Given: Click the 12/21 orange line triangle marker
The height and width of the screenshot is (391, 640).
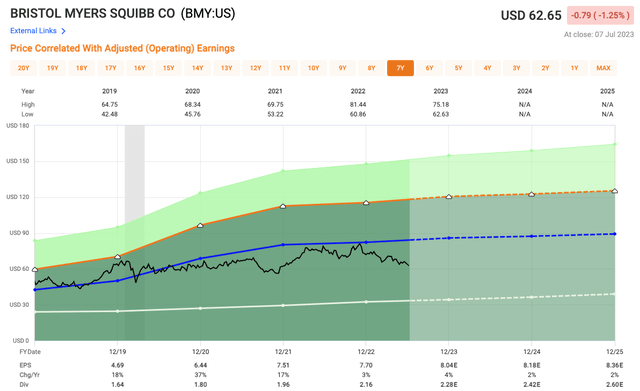Looking at the screenshot, I should pos(283,207).
